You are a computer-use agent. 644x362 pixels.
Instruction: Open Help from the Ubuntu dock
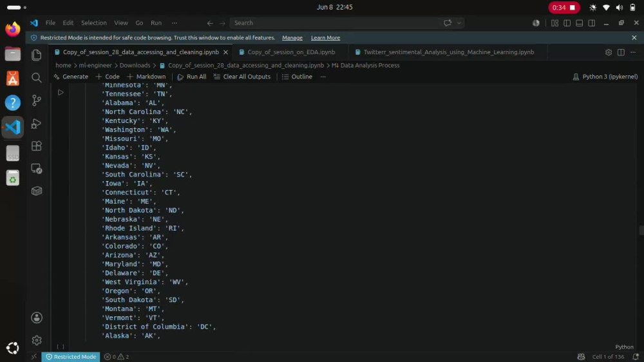[x=13, y=102]
